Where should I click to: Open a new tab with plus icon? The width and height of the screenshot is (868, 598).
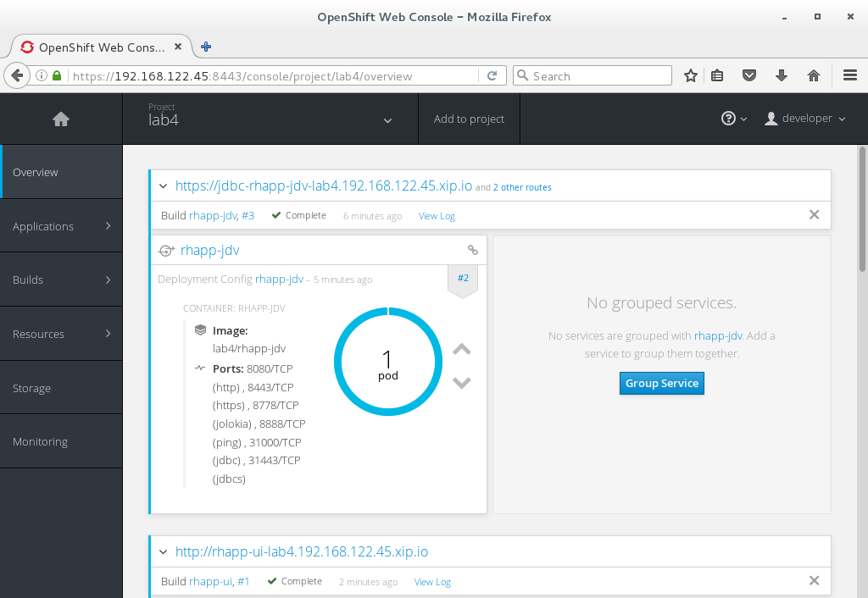click(206, 47)
